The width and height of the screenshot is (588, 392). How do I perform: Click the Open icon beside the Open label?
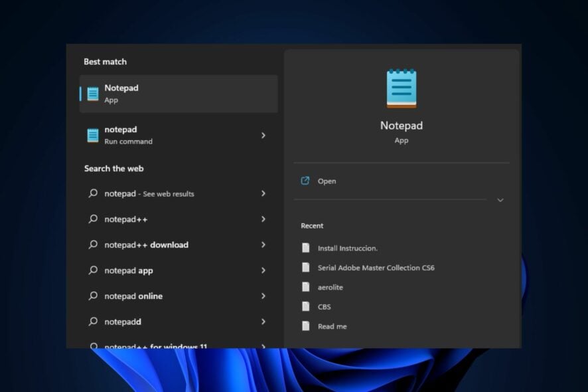tap(305, 180)
